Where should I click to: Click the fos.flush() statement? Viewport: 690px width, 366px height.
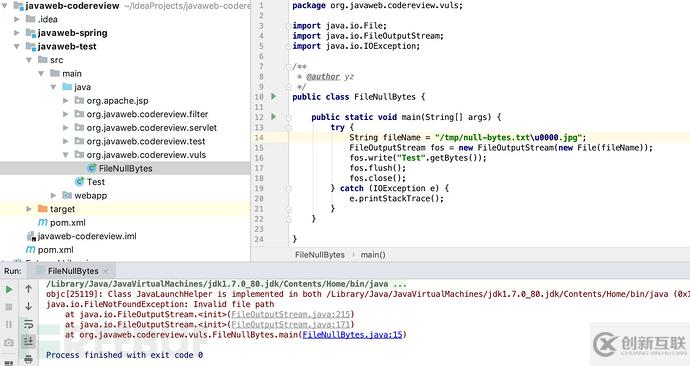point(378,168)
